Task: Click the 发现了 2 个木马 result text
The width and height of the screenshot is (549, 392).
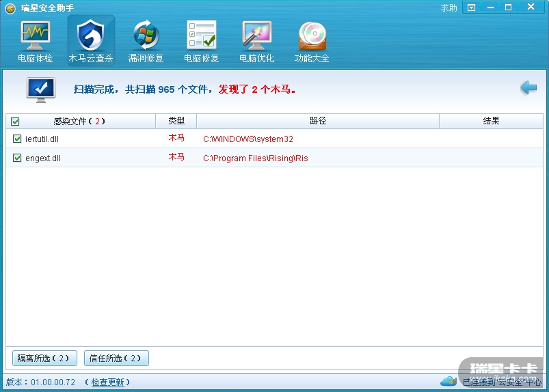Action: click(257, 89)
